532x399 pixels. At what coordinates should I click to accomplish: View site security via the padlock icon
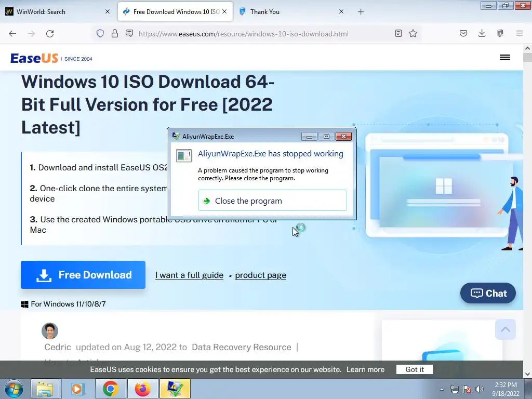tap(115, 33)
